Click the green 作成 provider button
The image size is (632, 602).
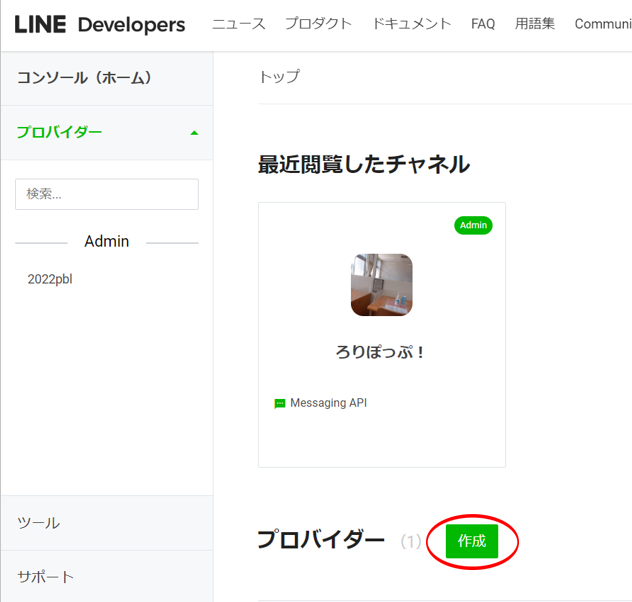(472, 541)
